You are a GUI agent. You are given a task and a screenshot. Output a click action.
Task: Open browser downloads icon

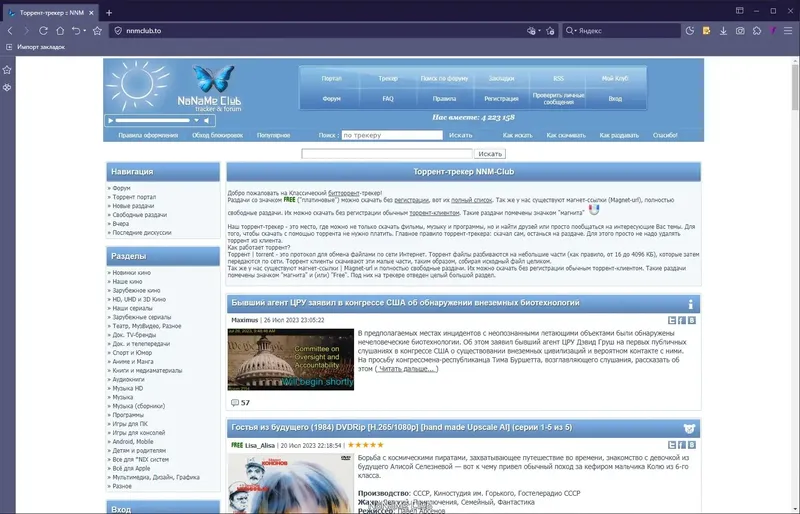[x=723, y=31]
